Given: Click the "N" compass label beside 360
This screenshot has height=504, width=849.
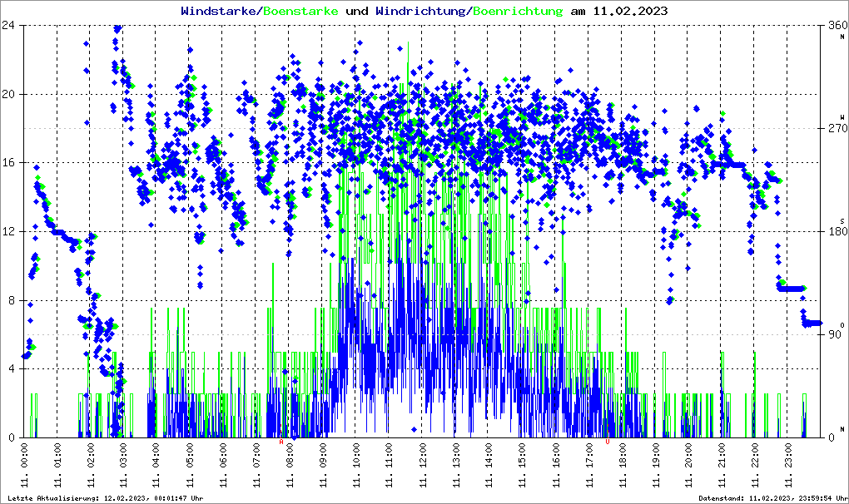Looking at the screenshot, I should [842, 36].
